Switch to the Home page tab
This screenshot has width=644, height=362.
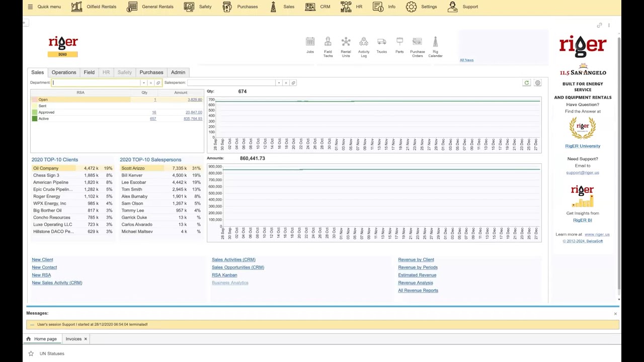pos(42,339)
